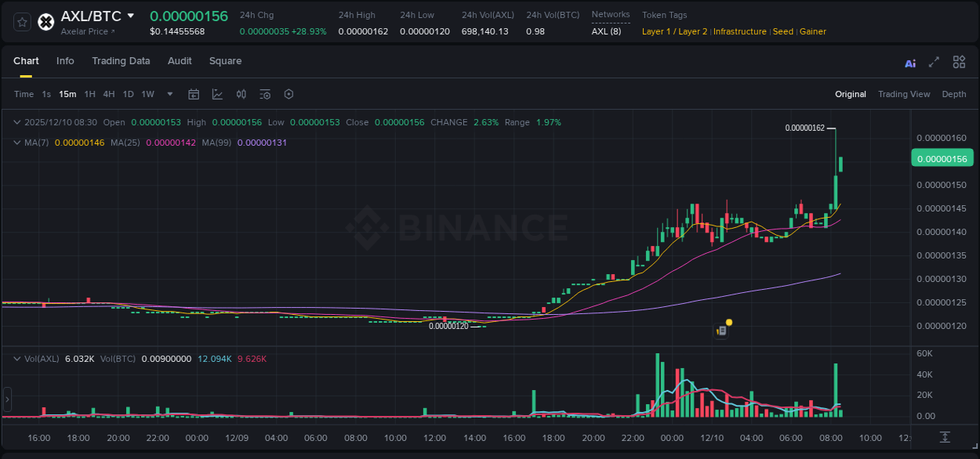Open the widgets grid icon
The image size is (980, 459).
[x=959, y=62]
